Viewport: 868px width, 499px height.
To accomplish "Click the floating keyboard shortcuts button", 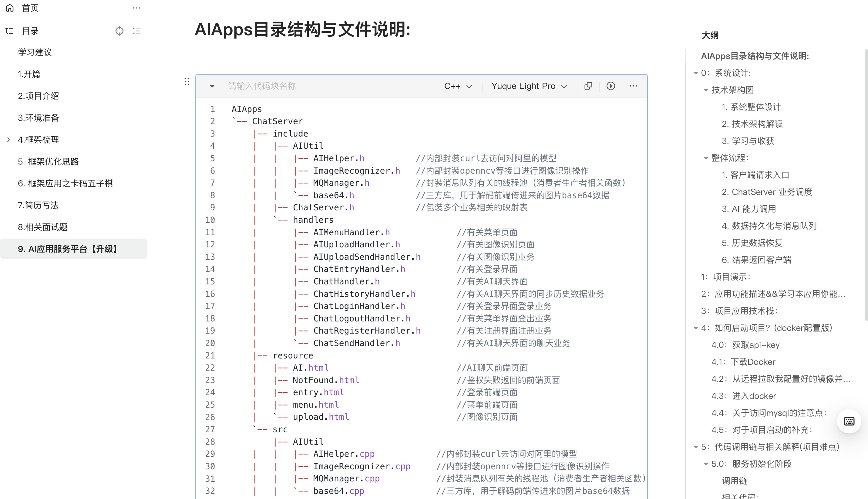I will [849, 421].
